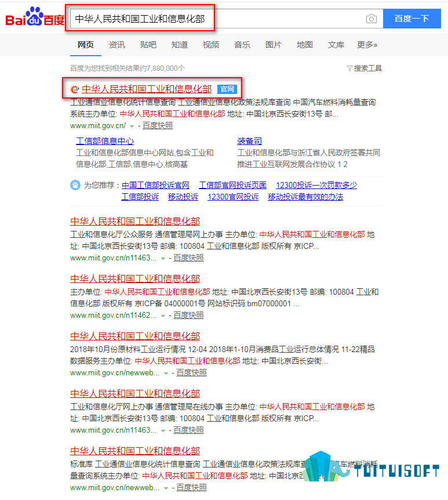This screenshot has height=500, width=448.
Task: Open the 工信部信息中心 sublink
Action: pos(105,141)
